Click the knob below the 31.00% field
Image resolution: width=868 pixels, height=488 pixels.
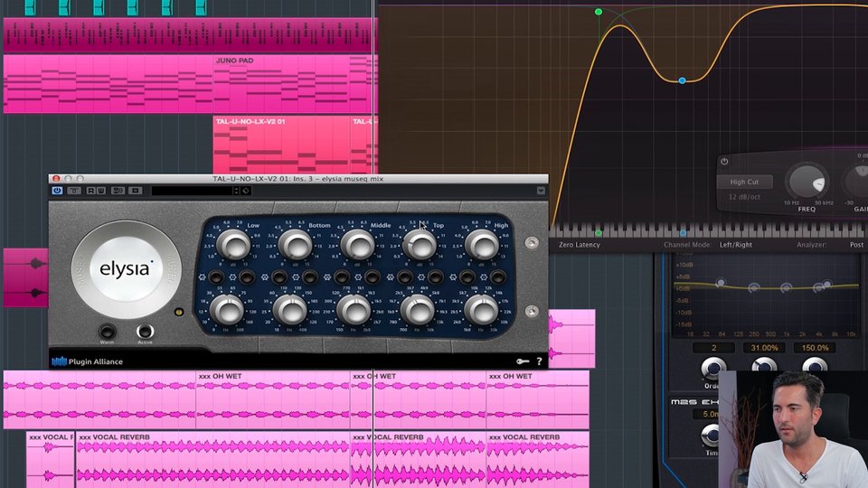click(764, 364)
